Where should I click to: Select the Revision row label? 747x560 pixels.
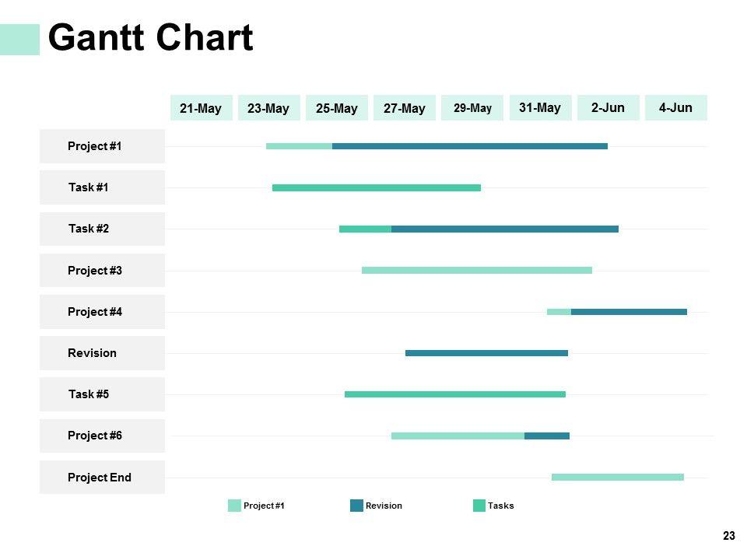102,353
